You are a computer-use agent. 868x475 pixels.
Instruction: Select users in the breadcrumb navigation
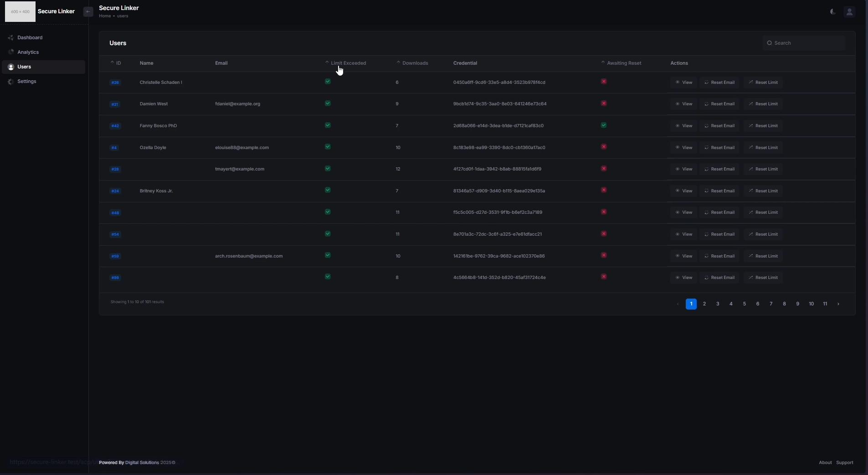(x=123, y=16)
